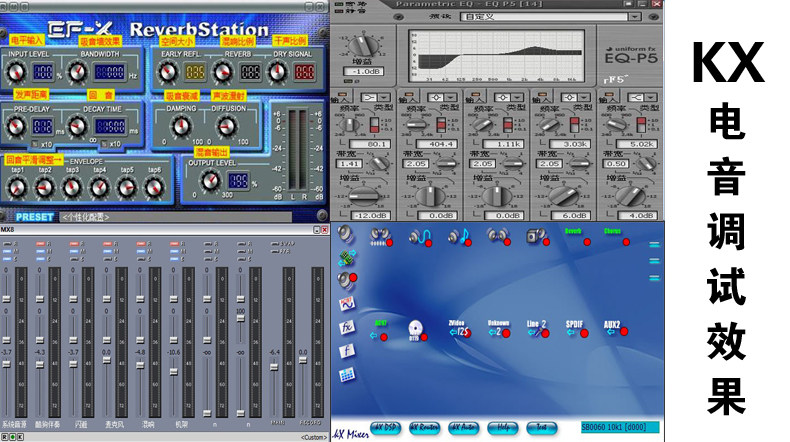Click the Help button in kX Mixer

[502, 428]
